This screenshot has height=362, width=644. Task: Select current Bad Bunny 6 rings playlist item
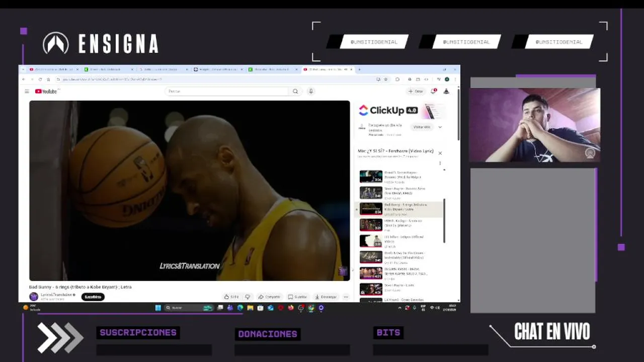[400, 209]
